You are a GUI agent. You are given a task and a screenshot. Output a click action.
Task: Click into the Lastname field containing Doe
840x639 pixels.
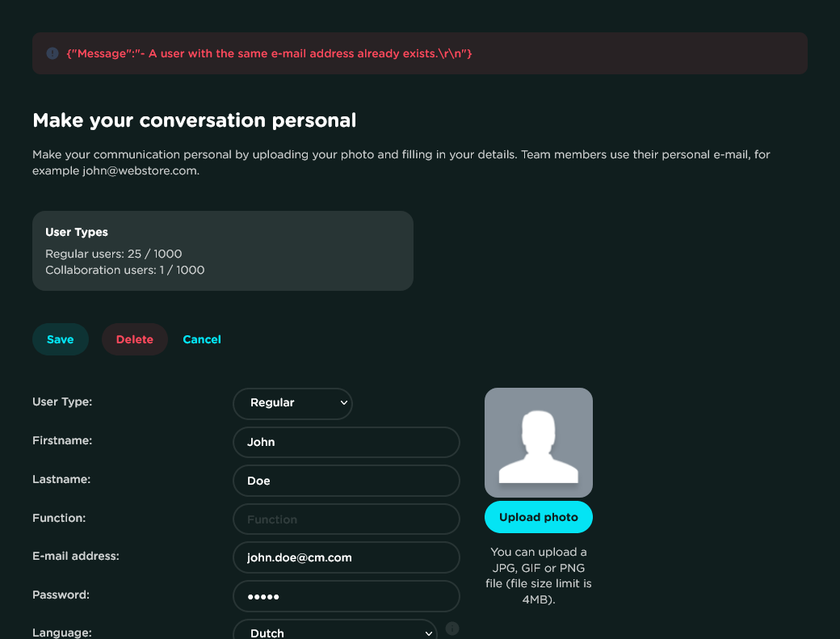(346, 481)
